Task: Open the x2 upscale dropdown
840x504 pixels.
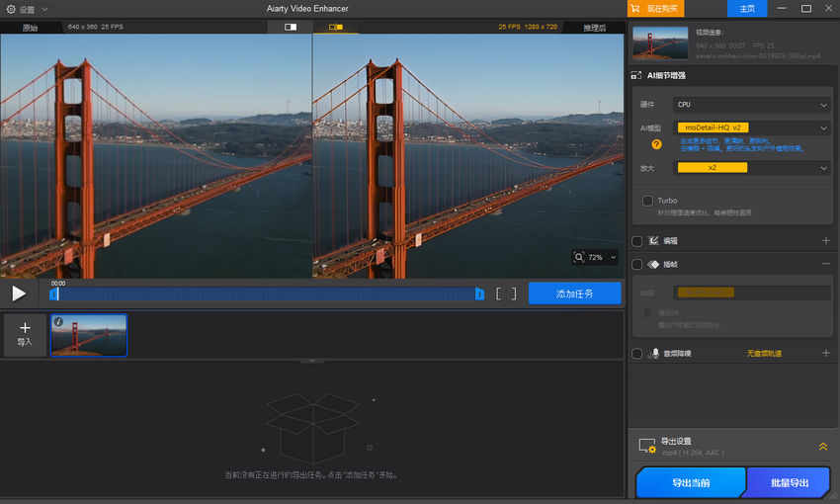Action: (x=752, y=168)
